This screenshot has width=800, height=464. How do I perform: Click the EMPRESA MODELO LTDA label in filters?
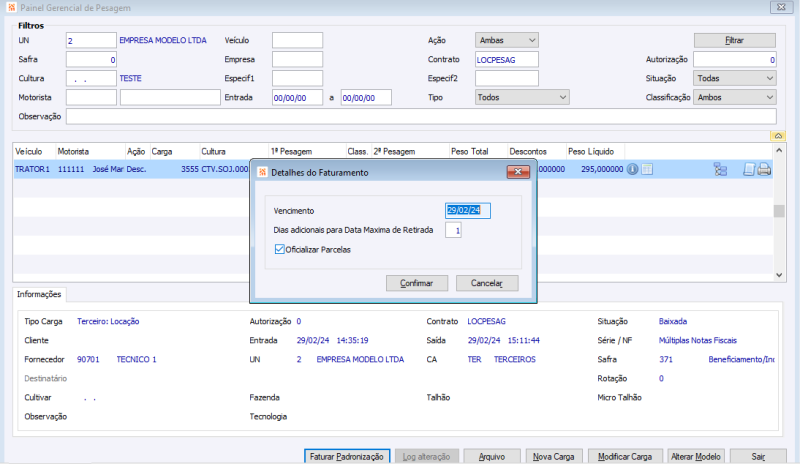163,40
